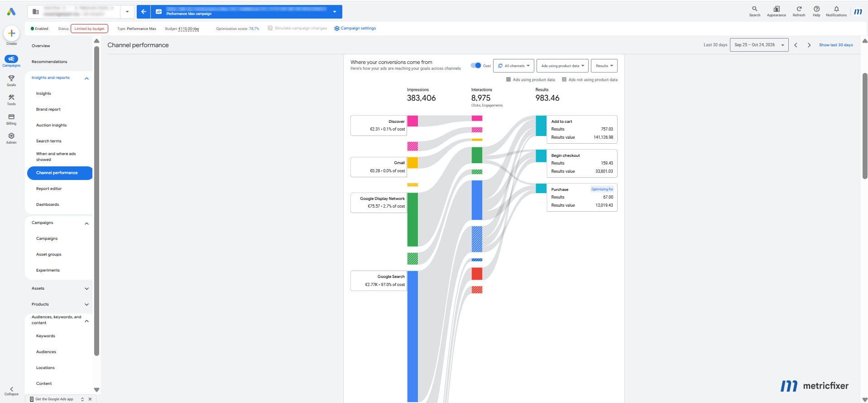Screen dimensions: 868x403
Task: Open the Results dropdown
Action: click(604, 66)
